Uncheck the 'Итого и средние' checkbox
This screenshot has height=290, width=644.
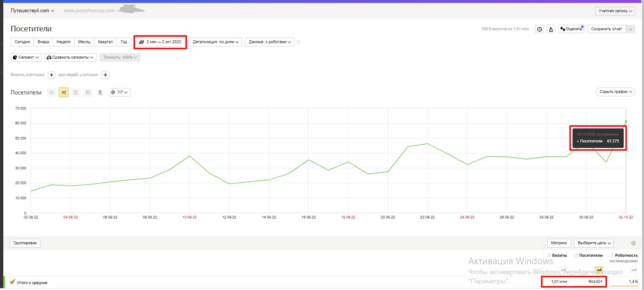click(12, 282)
